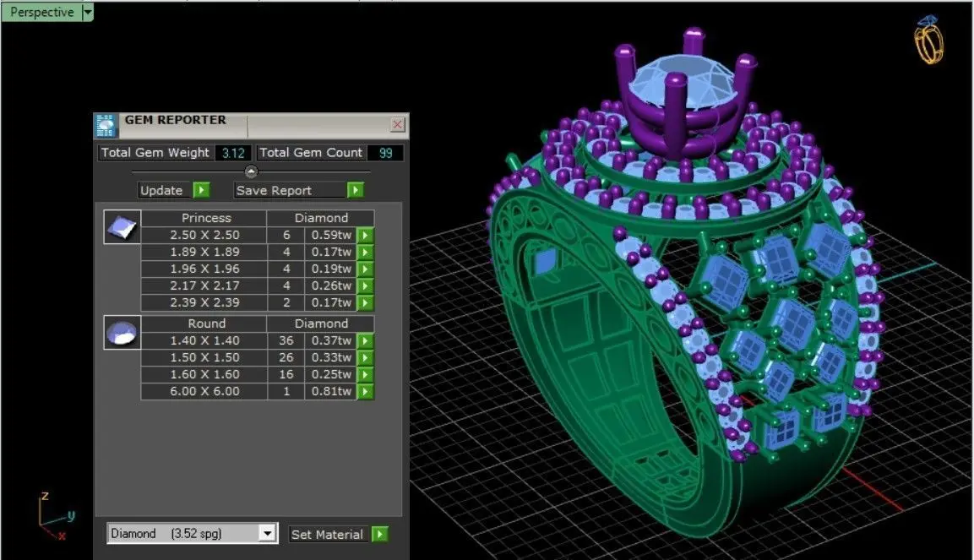Click green arrow for 1.40 X 1.40 row
The image size is (974, 560).
[x=365, y=341]
